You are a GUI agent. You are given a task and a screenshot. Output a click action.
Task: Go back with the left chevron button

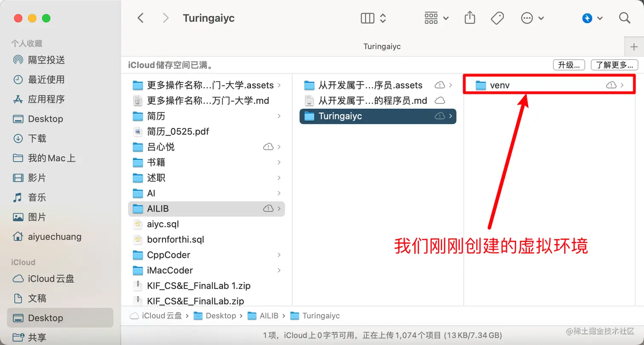point(141,18)
